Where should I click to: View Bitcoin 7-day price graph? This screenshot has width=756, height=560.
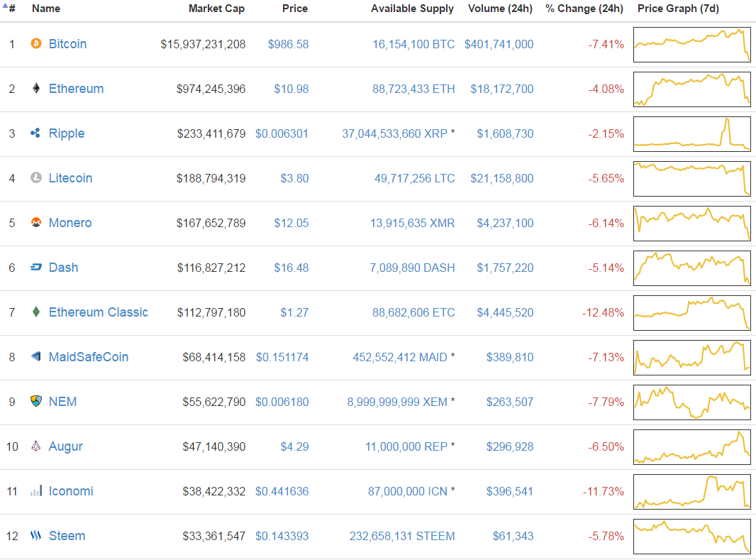[x=692, y=45]
